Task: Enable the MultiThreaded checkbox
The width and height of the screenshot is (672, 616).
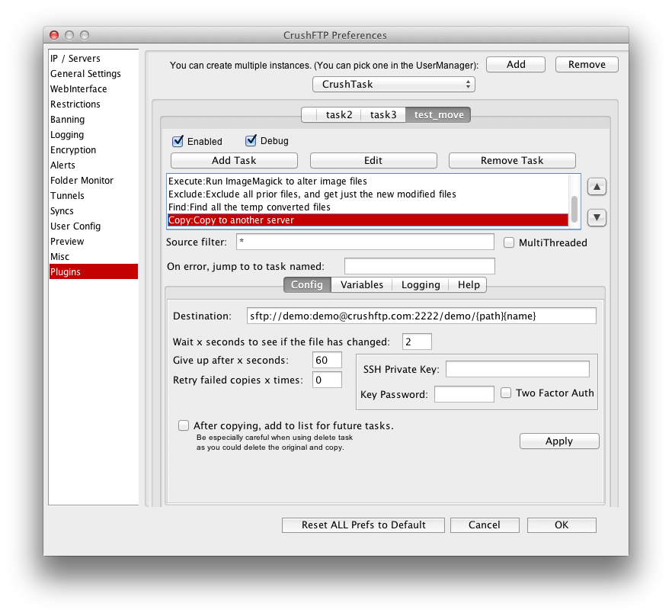Action: click(509, 242)
